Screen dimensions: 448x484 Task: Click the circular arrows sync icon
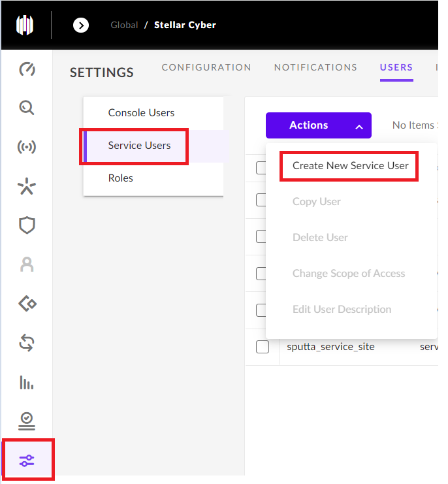tap(27, 343)
